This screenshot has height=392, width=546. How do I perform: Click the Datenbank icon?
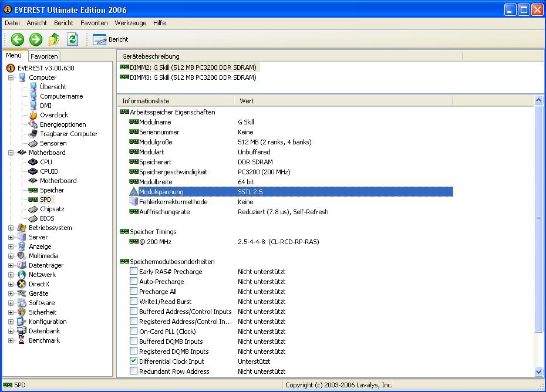22,331
